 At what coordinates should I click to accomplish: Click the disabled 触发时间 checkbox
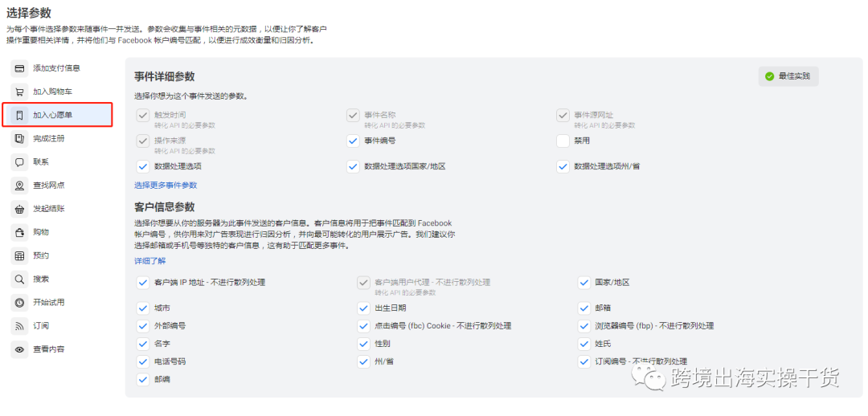[143, 115]
